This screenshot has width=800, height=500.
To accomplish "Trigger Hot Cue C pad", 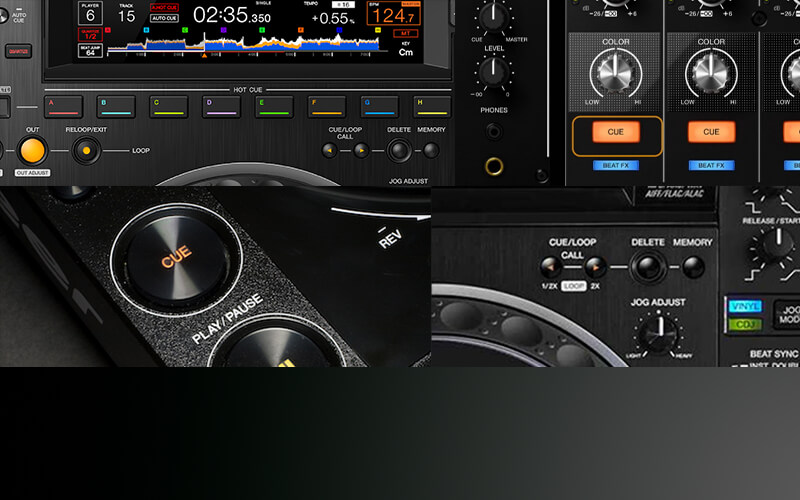I will click(x=169, y=107).
